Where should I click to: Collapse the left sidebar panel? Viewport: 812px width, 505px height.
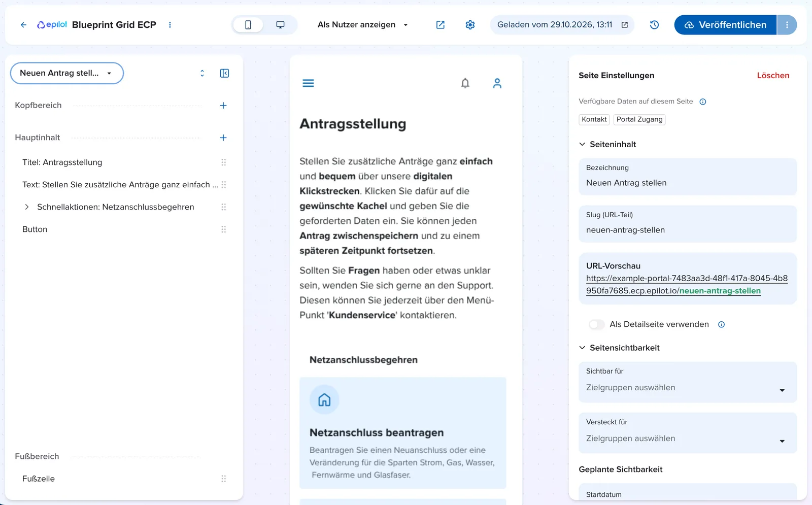coord(224,73)
